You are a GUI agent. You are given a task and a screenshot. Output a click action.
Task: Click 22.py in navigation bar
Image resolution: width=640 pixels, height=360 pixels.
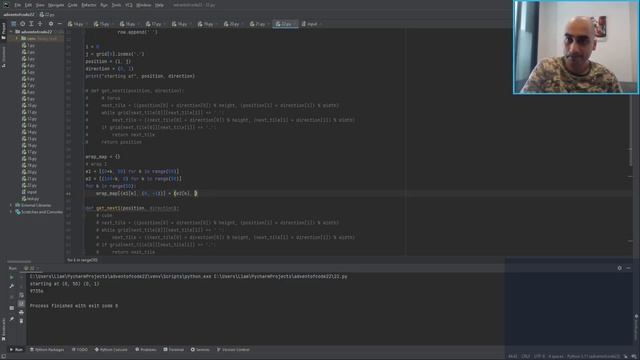pos(47,14)
